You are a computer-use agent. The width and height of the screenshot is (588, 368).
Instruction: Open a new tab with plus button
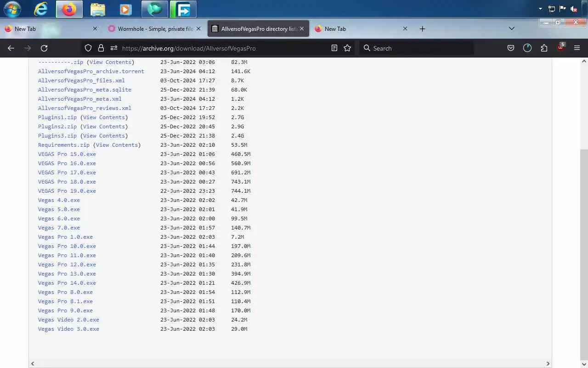tap(422, 29)
